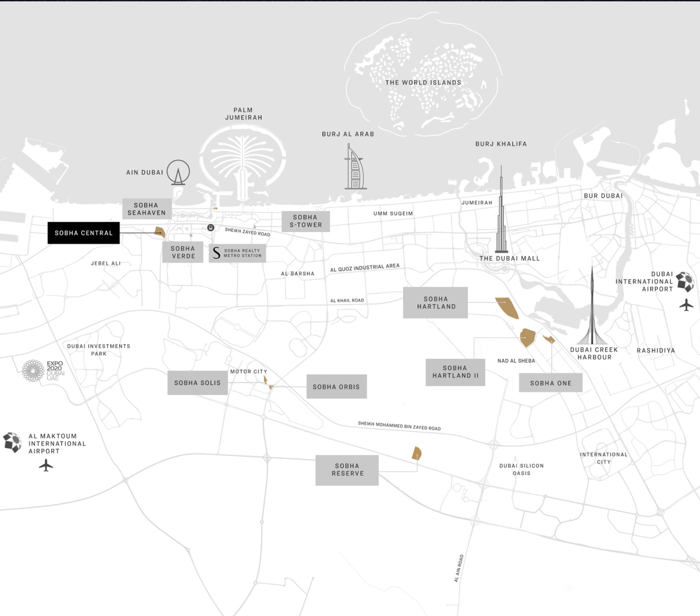Click the Ain Dubai ferris wheel icon
This screenshot has width=700, height=616.
178,172
